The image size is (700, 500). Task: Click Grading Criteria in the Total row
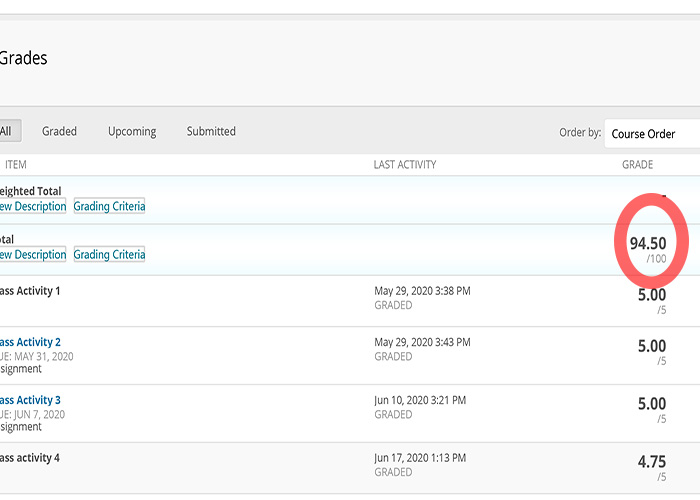click(x=109, y=255)
